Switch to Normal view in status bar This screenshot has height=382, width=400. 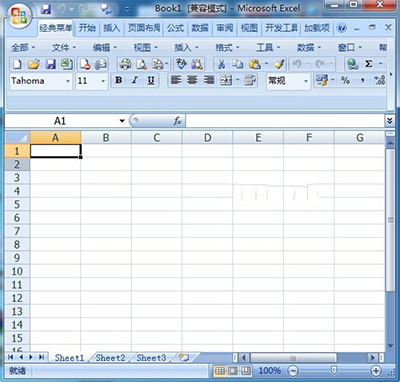tap(219, 370)
